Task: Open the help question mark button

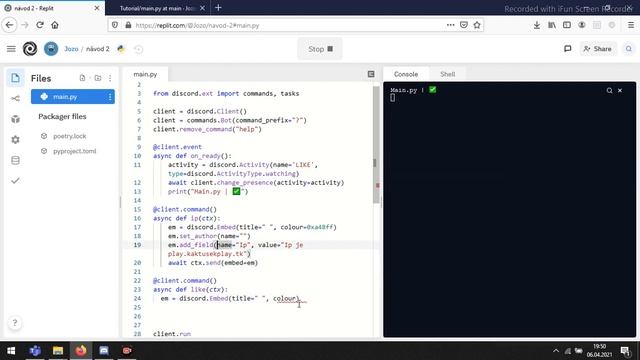Action: pyautogui.click(x=15, y=323)
